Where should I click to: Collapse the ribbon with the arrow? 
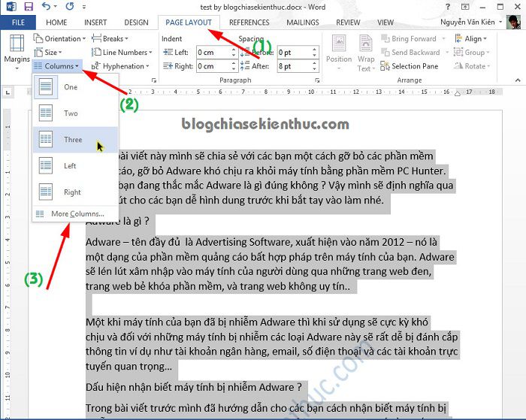tap(518, 80)
